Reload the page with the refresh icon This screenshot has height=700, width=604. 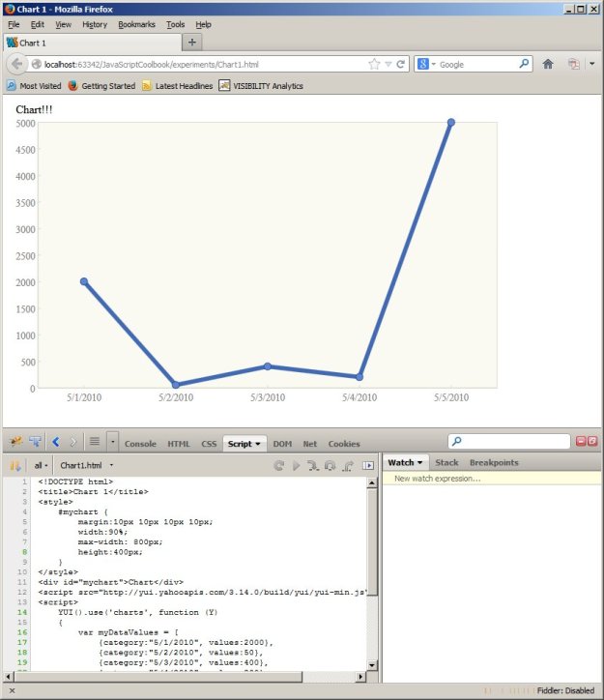click(401, 65)
